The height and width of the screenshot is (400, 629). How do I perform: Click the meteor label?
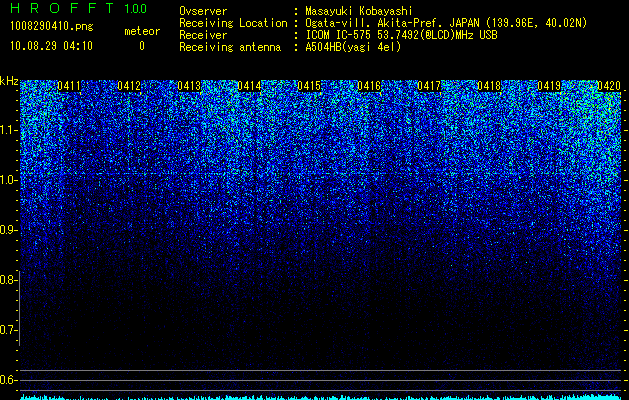coord(142,31)
